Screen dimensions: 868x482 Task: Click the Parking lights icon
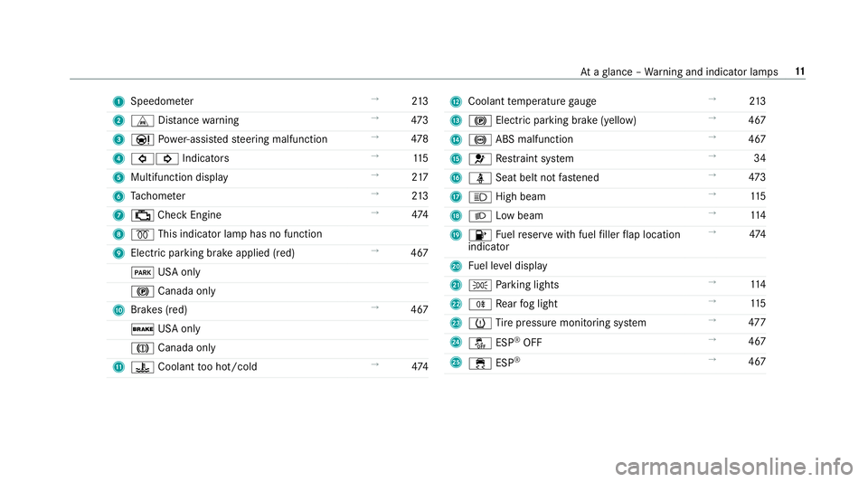click(480, 286)
